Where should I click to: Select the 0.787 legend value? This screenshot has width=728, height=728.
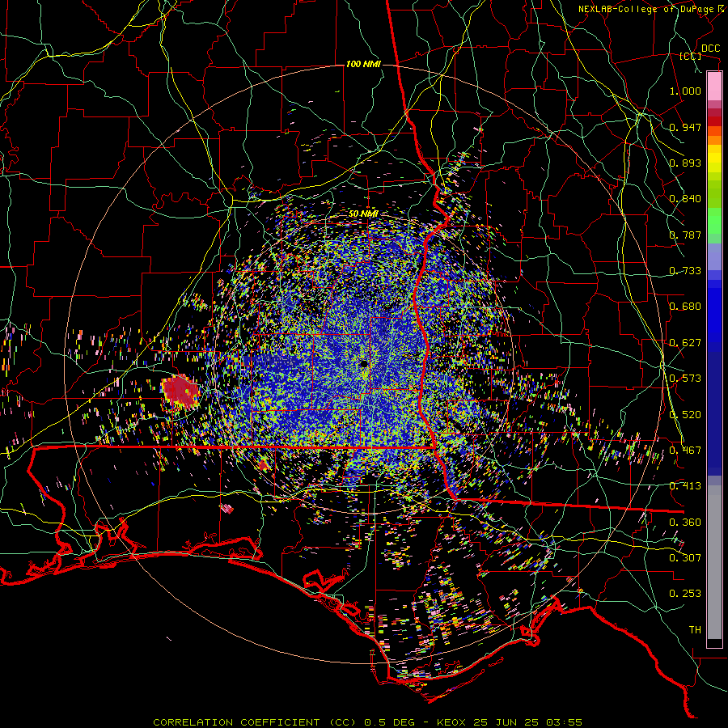(x=685, y=235)
